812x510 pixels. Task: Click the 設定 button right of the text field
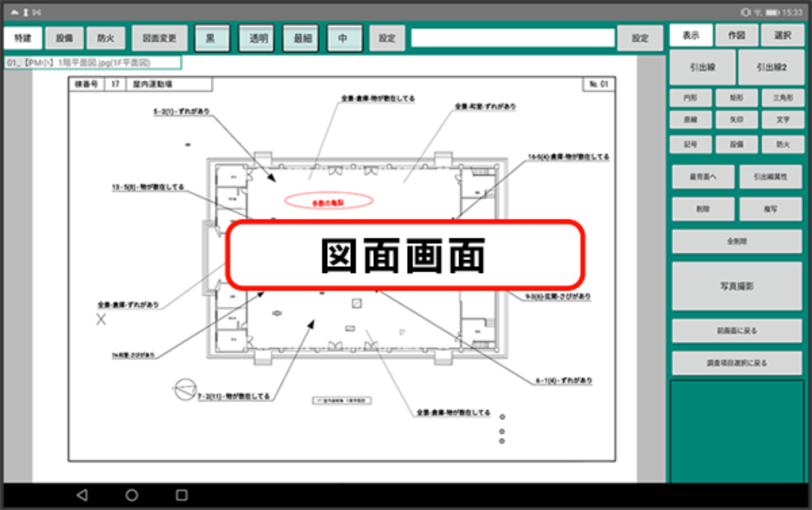640,38
